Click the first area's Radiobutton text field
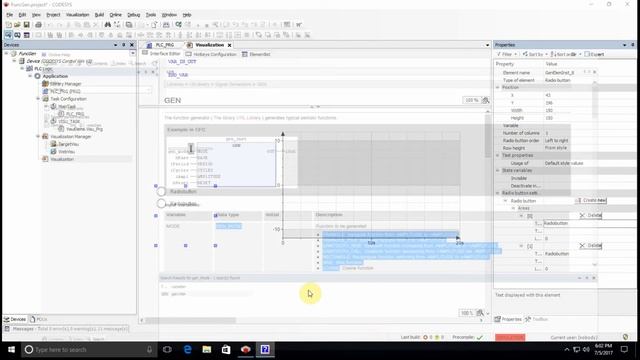Image resolution: width=640 pixels, height=360 pixels. [x=589, y=223]
